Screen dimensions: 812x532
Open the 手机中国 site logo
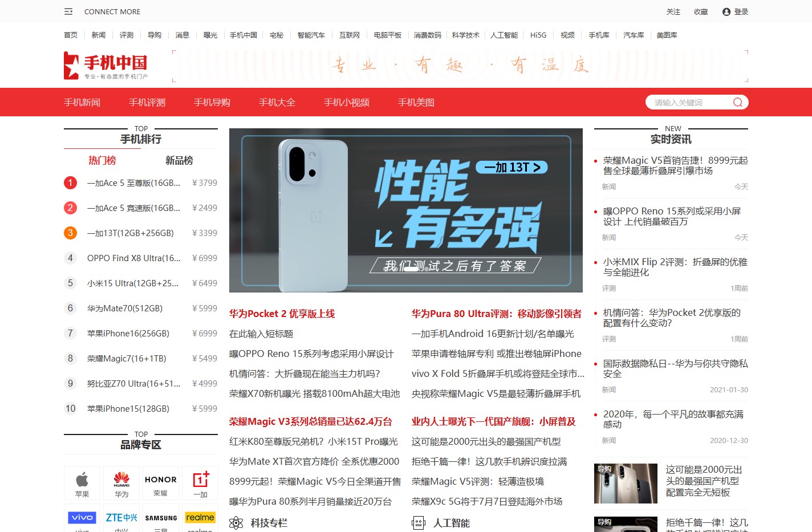point(106,66)
